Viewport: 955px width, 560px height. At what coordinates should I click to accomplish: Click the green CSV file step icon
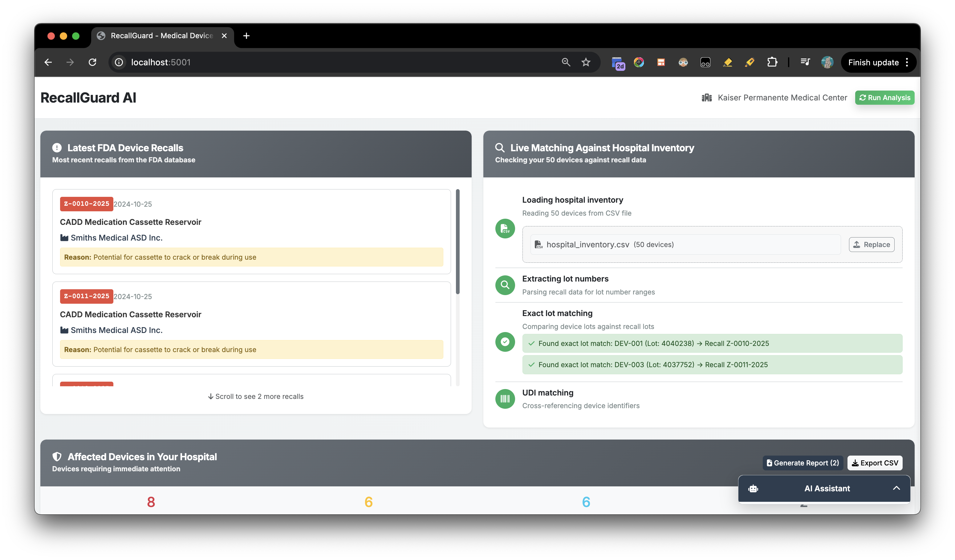505,229
